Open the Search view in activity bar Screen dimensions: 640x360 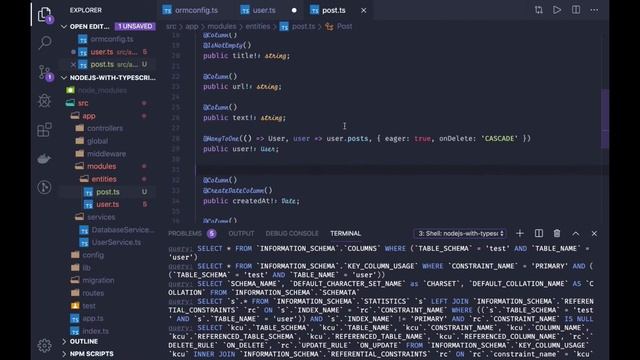(44, 42)
